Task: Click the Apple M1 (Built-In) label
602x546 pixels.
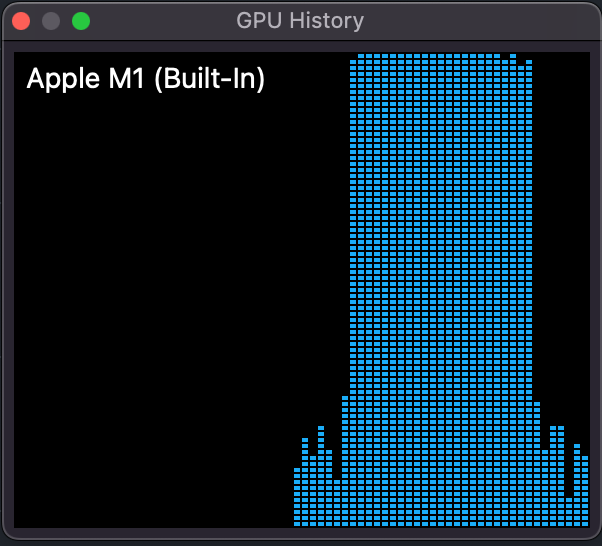Action: click(x=146, y=79)
